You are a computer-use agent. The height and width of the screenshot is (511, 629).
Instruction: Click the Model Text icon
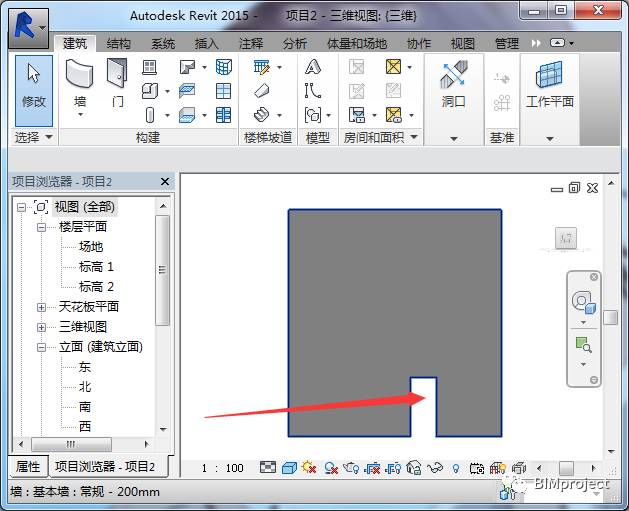(312, 67)
